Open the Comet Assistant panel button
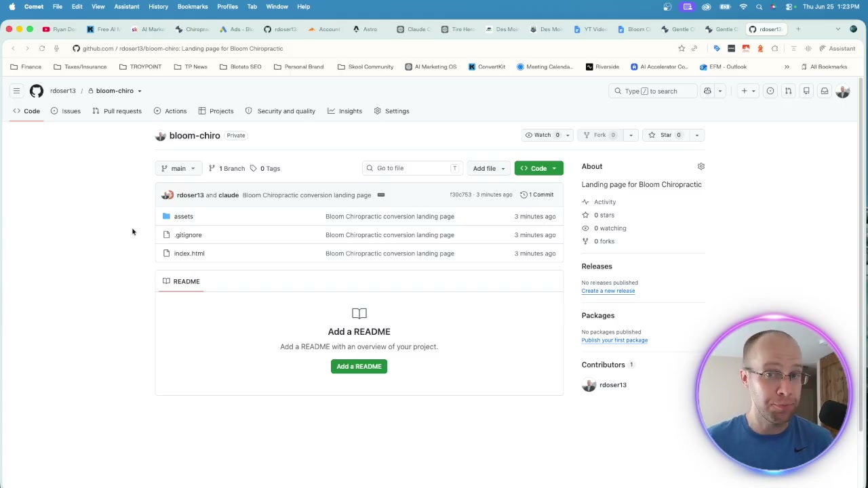Image resolution: width=868 pixels, height=488 pixels. coord(837,48)
